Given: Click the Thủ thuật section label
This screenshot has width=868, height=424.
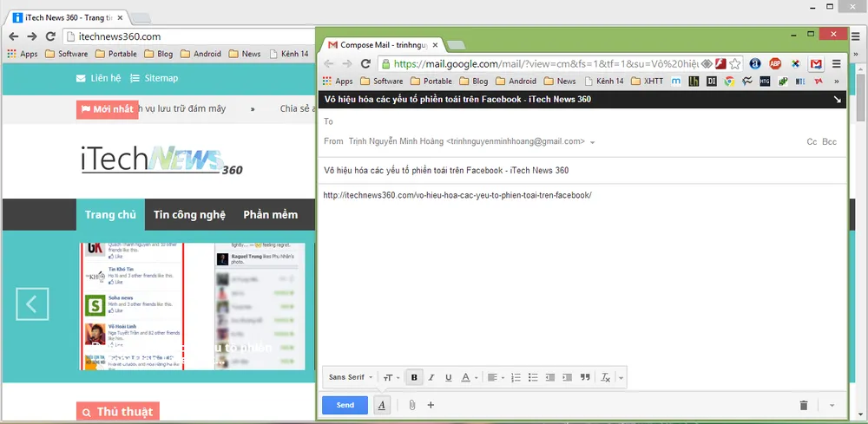Looking at the screenshot, I should (x=118, y=412).
